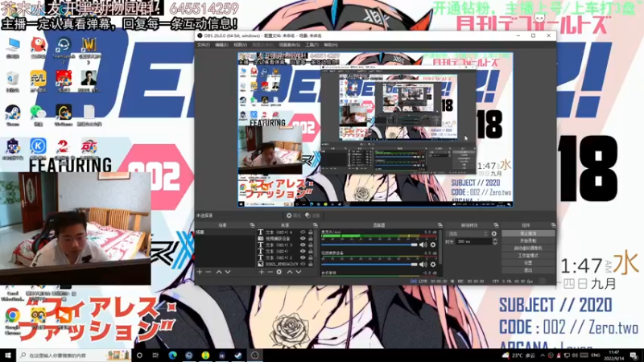
Task: Increase transition duration with up arrow
Action: coord(495,240)
